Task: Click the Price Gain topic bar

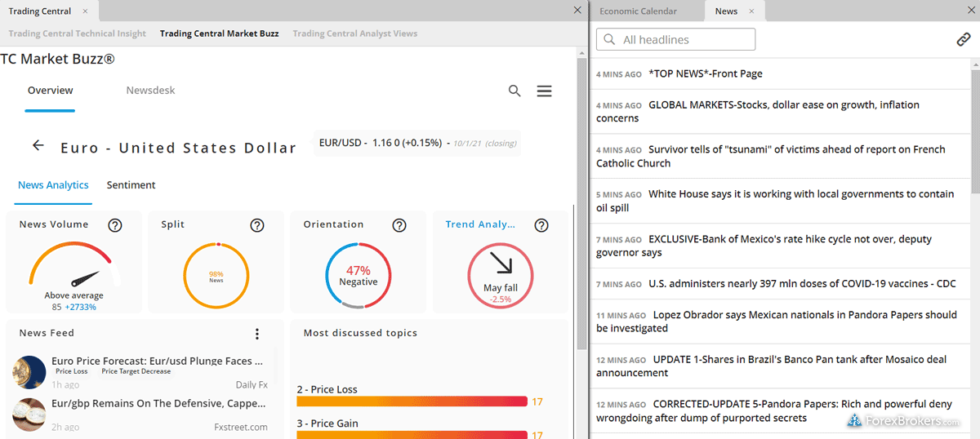Action: click(x=412, y=435)
